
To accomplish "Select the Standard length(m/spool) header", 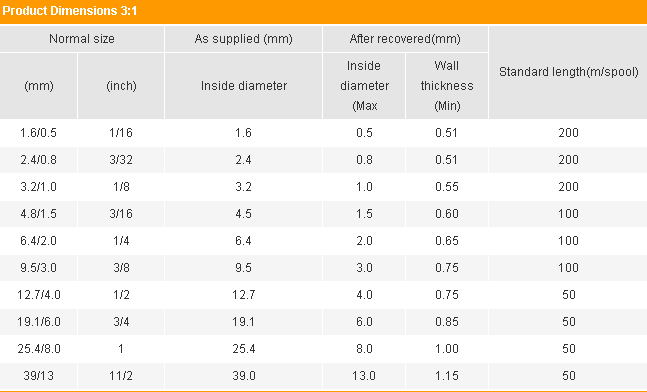I will (568, 72).
